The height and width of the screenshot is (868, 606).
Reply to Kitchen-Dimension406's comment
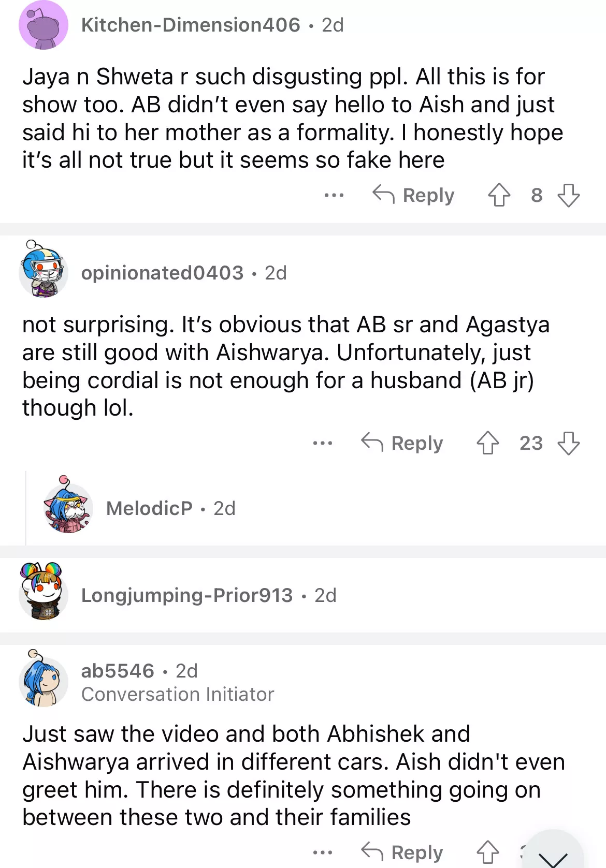(414, 195)
